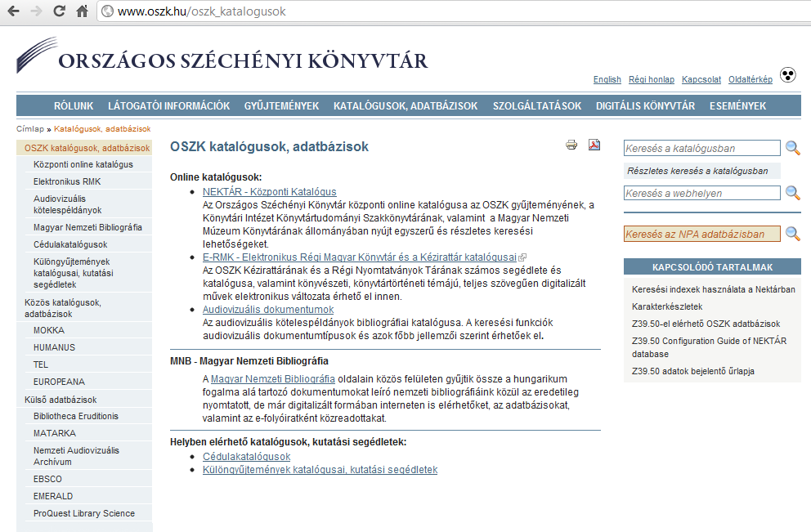Open HUMANUS in the sidebar
This screenshot has width=811, height=532.
[x=54, y=347]
